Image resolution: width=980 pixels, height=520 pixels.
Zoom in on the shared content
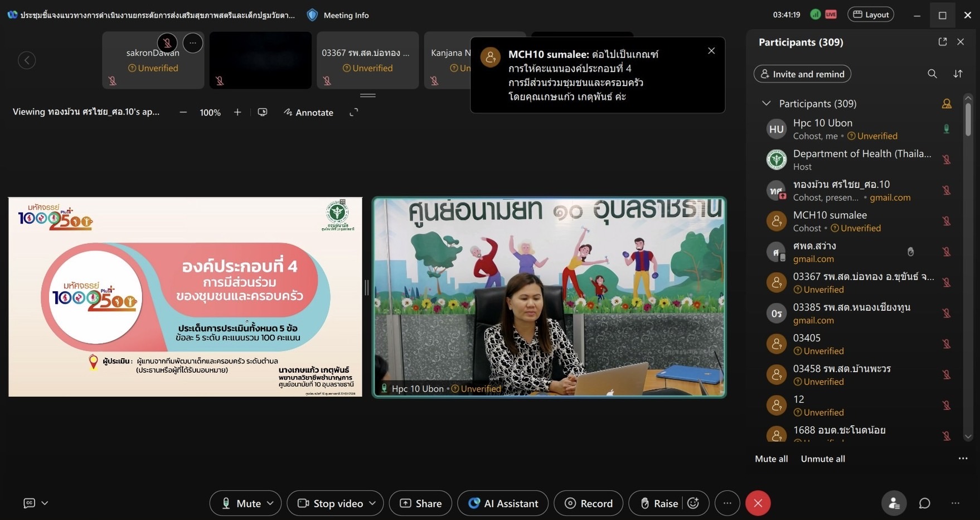237,112
